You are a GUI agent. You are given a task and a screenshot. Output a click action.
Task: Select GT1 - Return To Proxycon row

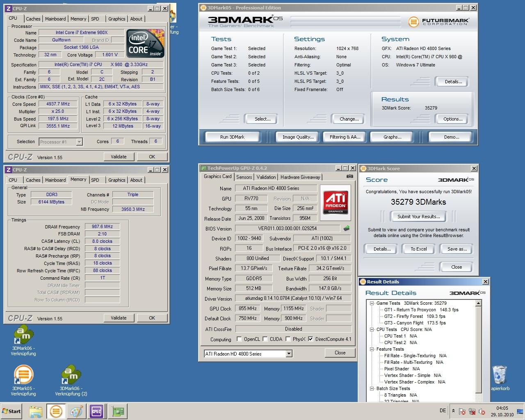tap(421, 310)
